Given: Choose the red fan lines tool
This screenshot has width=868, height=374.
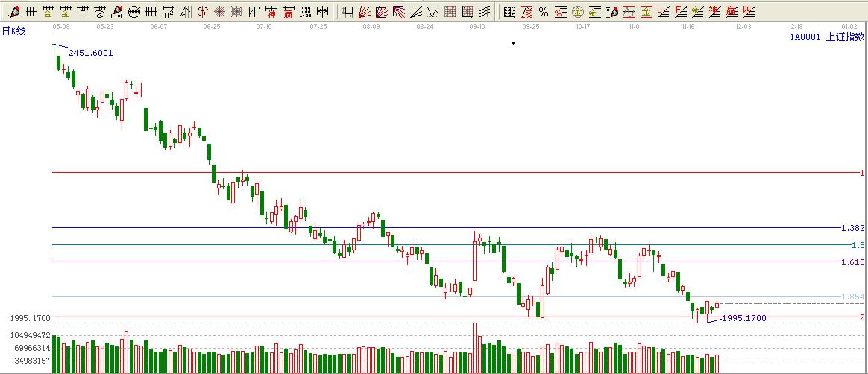Looking at the screenshot, I should click(365, 12).
